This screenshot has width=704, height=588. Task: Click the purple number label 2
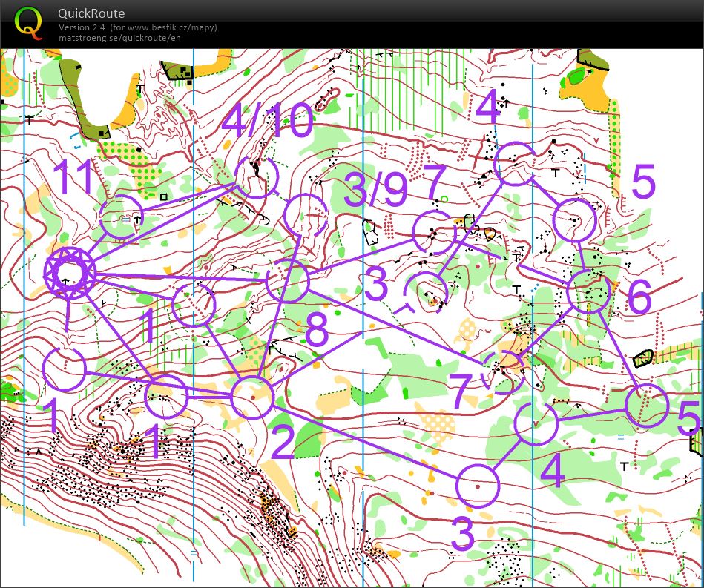pyautogui.click(x=283, y=443)
